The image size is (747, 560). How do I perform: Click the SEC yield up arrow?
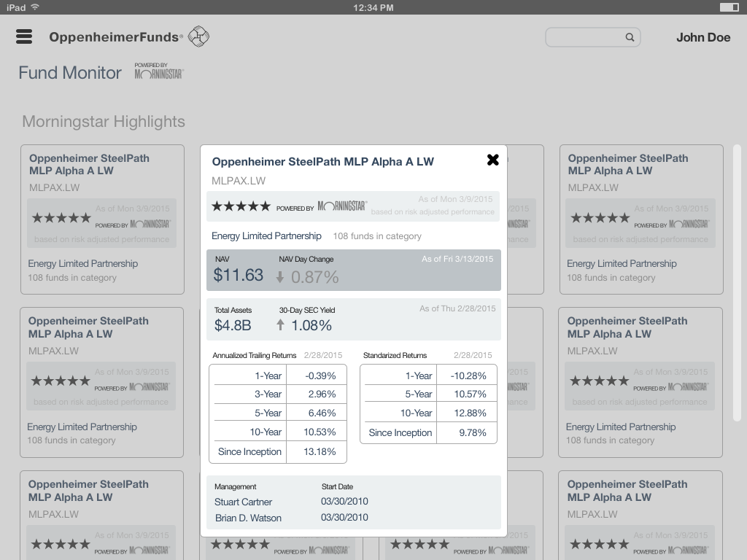280,324
